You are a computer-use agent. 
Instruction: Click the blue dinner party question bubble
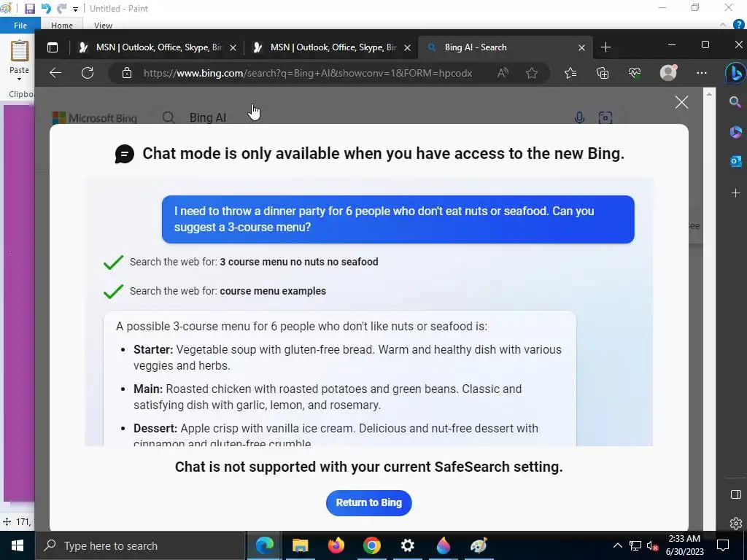[x=398, y=219]
